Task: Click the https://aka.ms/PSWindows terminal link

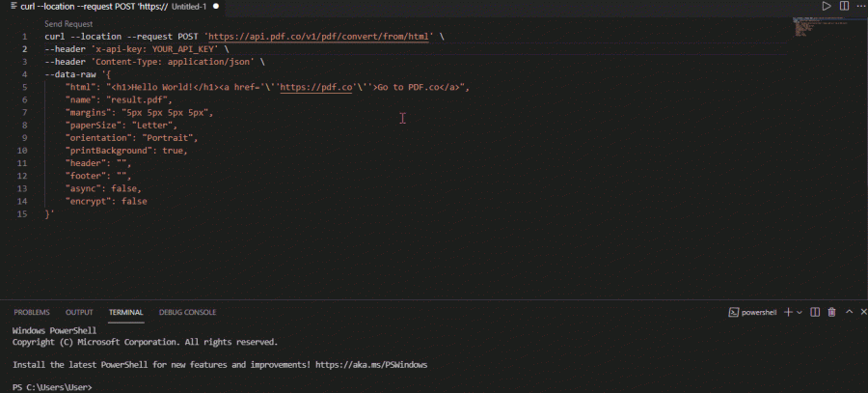Action: [x=371, y=365]
